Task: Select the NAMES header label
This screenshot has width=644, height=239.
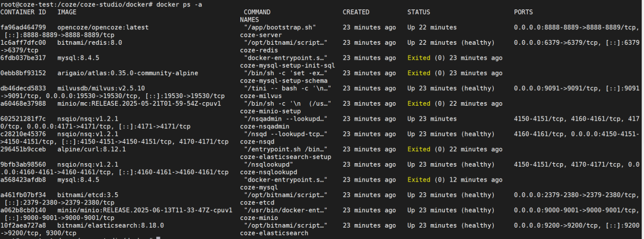Action: click(x=249, y=20)
